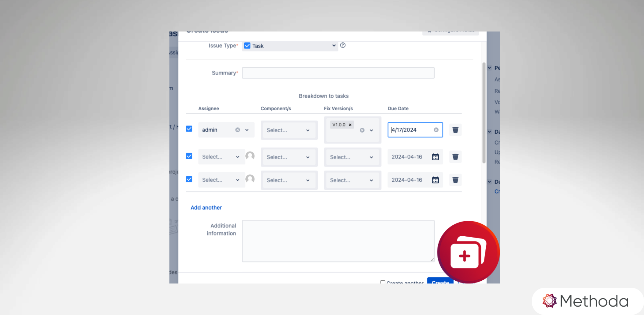This screenshot has width=644, height=315.
Task: Open the Issue Type help icon
Action: coord(343,45)
